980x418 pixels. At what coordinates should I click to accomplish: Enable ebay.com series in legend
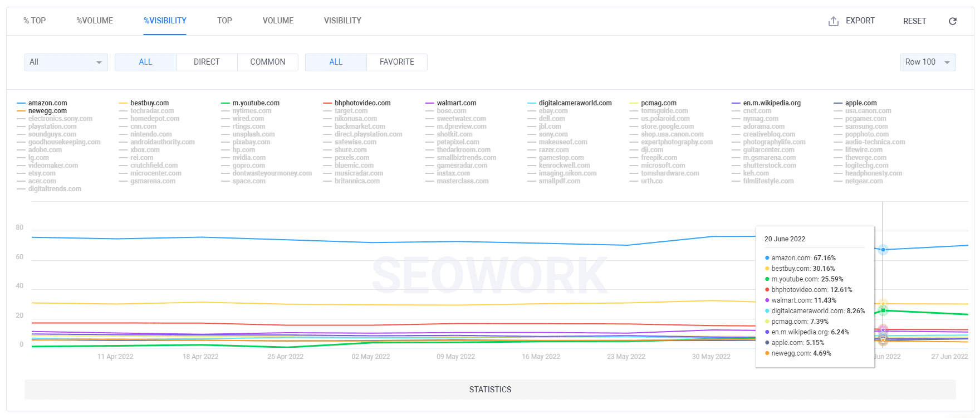[547, 111]
